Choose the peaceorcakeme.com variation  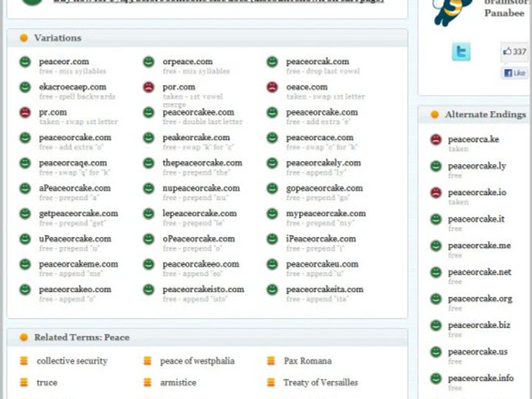pyautogui.click(x=79, y=264)
